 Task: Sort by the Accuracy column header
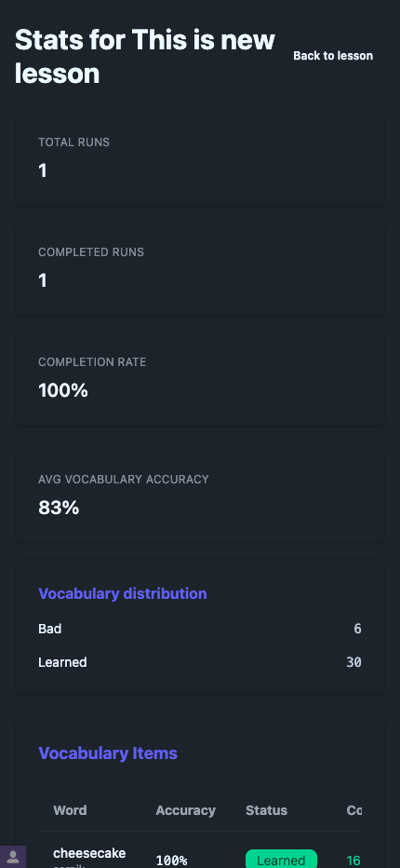pyautogui.click(x=185, y=810)
